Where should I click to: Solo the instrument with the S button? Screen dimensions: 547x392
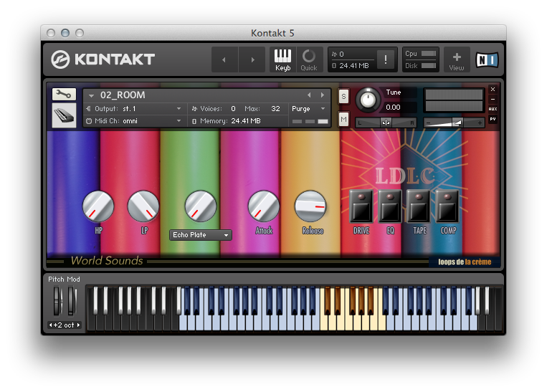pyautogui.click(x=343, y=96)
